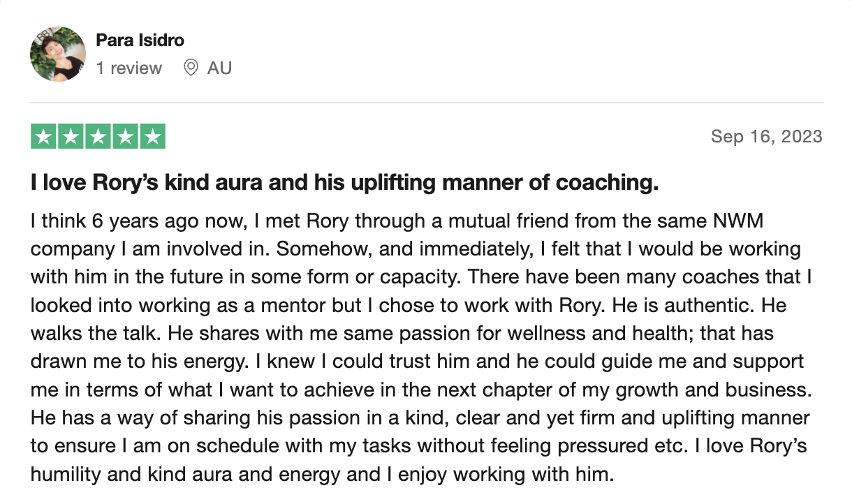This screenshot has height=504, width=852.
Task: Click the first green rating star
Action: tap(44, 136)
